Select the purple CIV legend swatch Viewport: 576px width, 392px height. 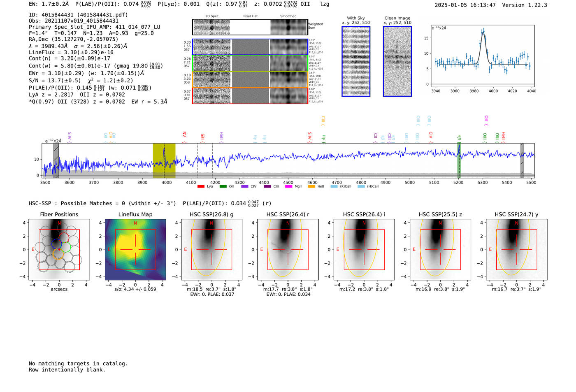click(x=245, y=187)
